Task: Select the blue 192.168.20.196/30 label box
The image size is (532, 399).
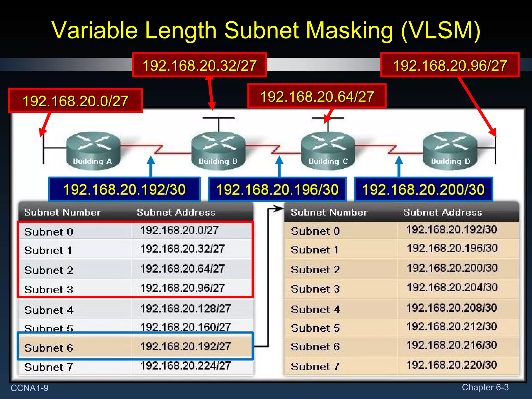Action: pyautogui.click(x=277, y=189)
